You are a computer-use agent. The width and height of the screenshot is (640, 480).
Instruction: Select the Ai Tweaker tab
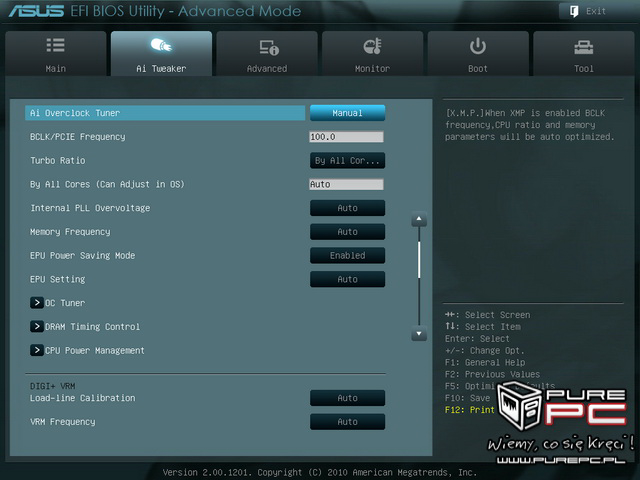tap(161, 53)
